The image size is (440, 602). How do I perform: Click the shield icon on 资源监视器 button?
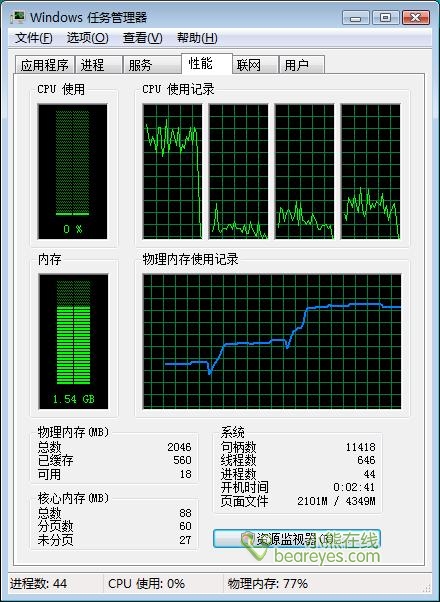248,538
